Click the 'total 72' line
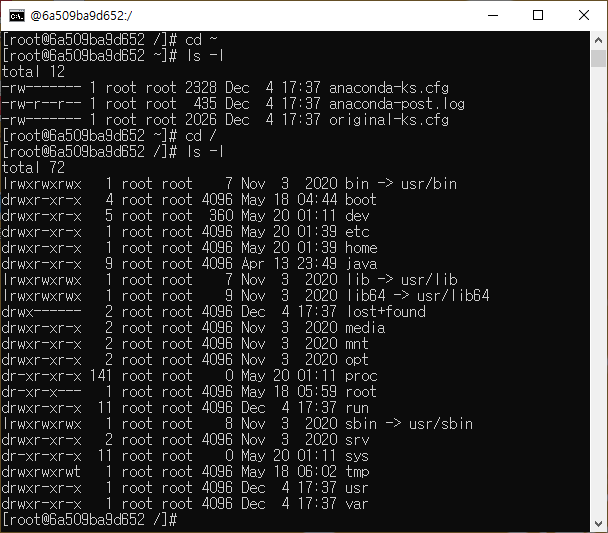Screen dimensions: 608x533 (x=33, y=168)
